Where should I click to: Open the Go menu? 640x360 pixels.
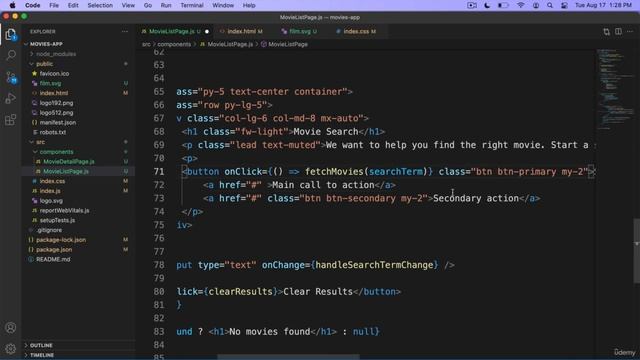148,5
